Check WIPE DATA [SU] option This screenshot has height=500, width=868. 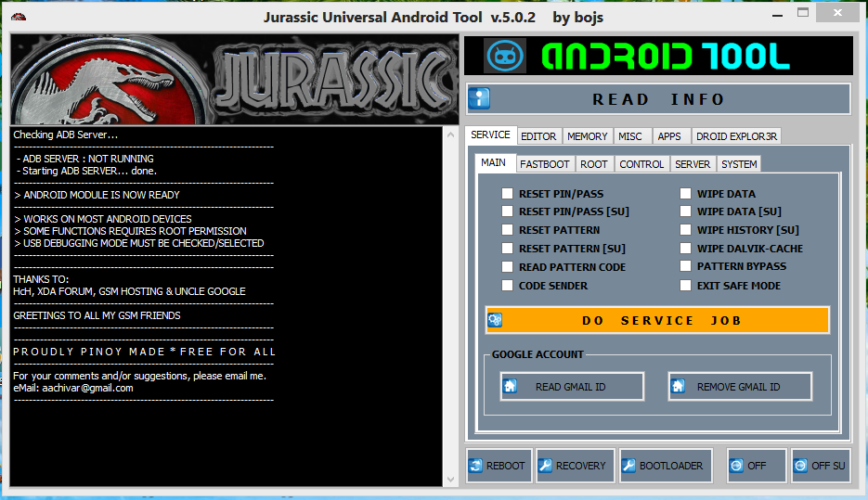point(685,211)
